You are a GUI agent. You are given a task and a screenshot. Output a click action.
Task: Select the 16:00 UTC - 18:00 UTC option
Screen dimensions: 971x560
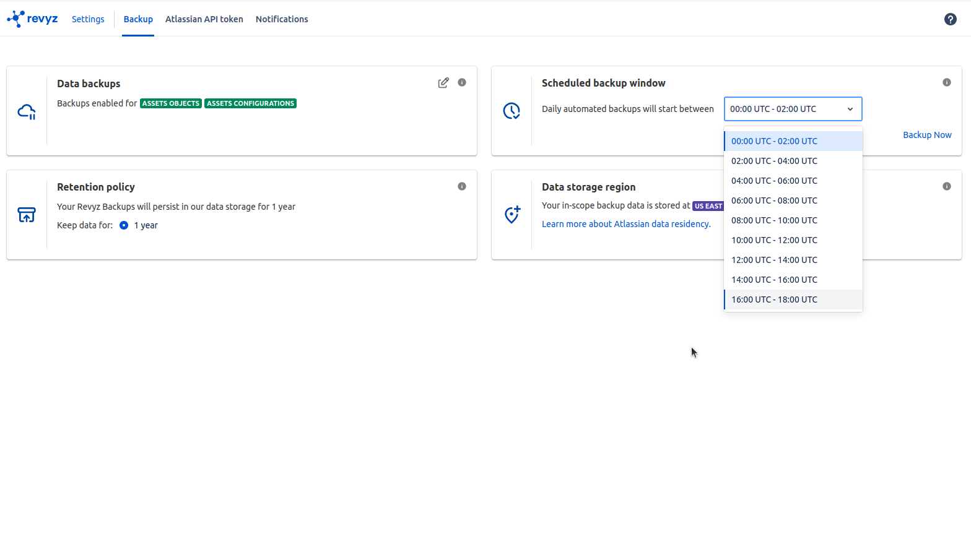click(x=774, y=299)
